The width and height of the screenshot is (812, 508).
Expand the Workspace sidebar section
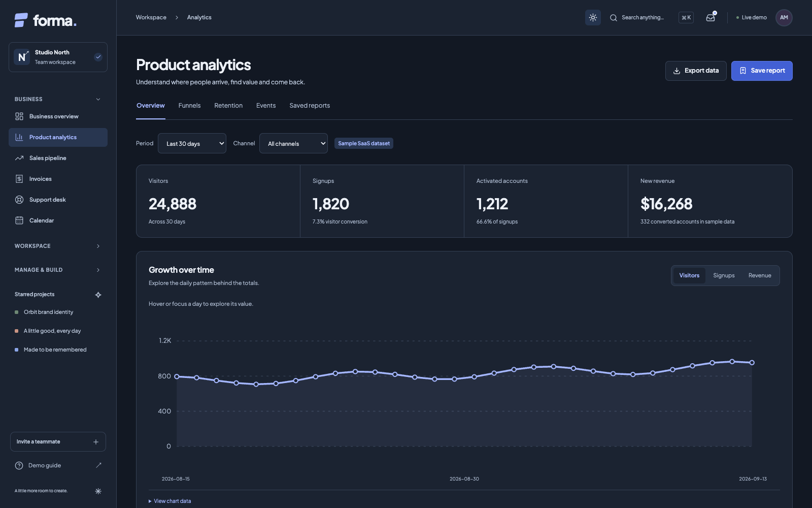click(x=58, y=246)
